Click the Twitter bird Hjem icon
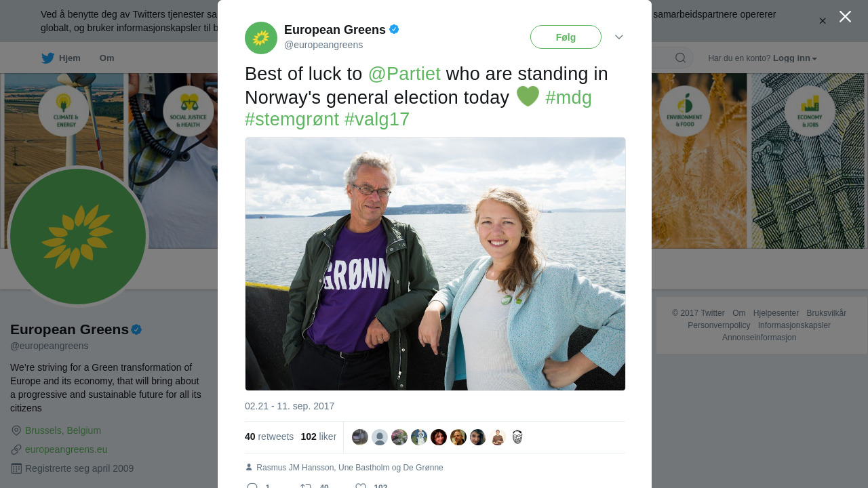Screen dimensions: 868x488 47,58
